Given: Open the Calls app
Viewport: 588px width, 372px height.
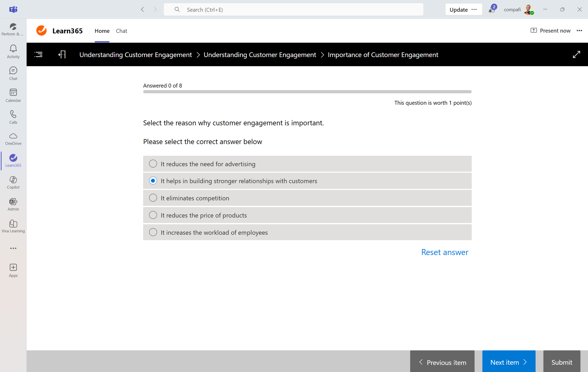Looking at the screenshot, I should coord(13,117).
